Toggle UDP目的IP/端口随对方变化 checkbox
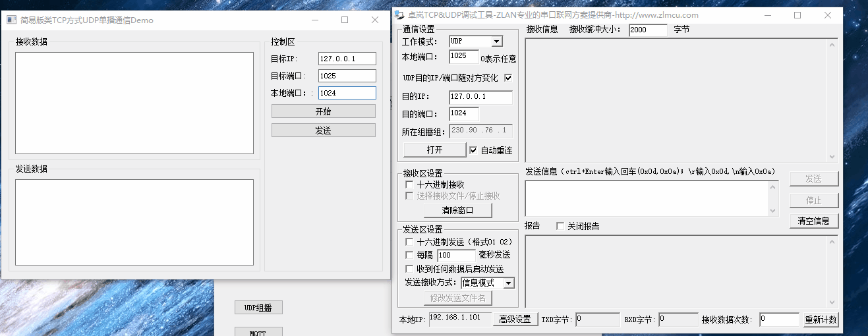 (507, 78)
